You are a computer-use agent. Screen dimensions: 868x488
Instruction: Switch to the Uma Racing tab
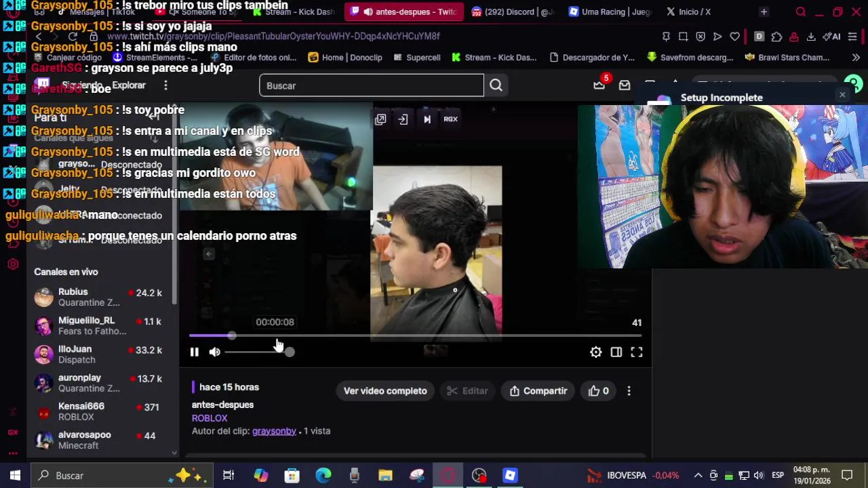click(x=610, y=12)
